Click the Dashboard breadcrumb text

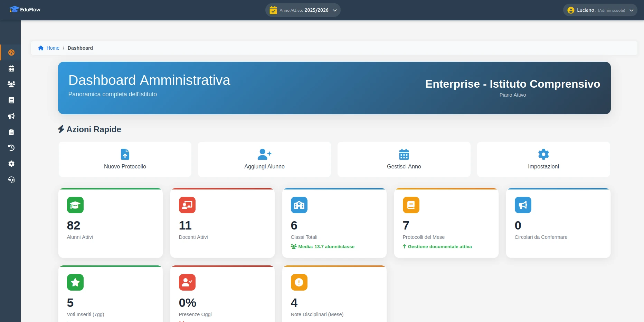pos(80,48)
